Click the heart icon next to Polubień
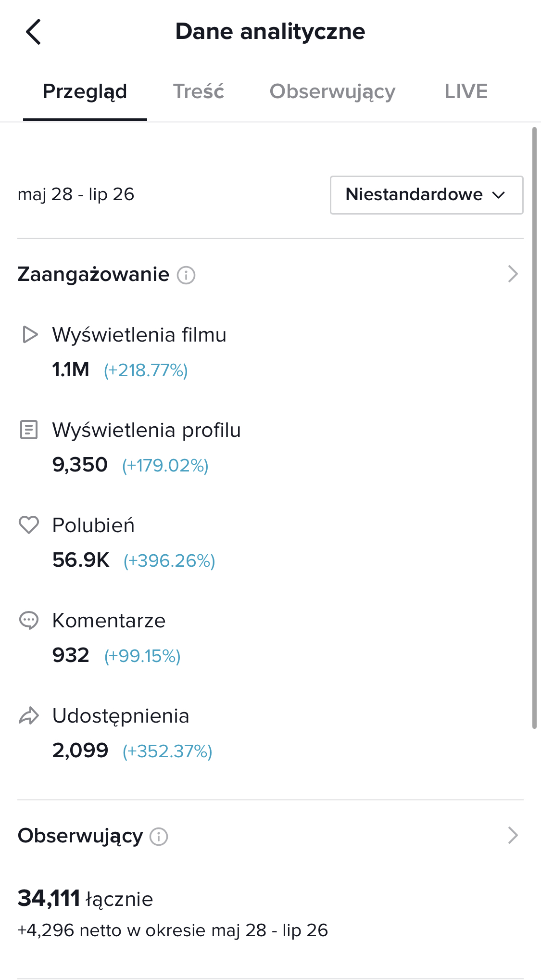The height and width of the screenshot is (980, 541). point(29,525)
